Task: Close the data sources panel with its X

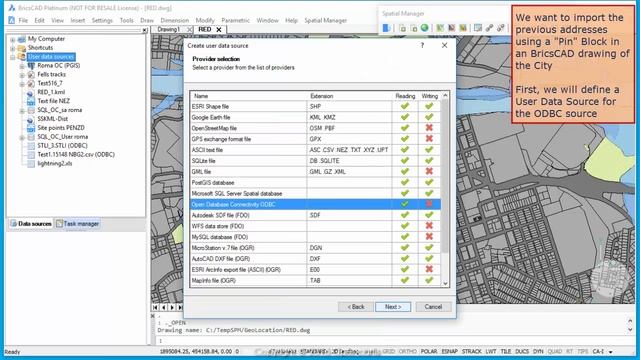Action: 145,30
